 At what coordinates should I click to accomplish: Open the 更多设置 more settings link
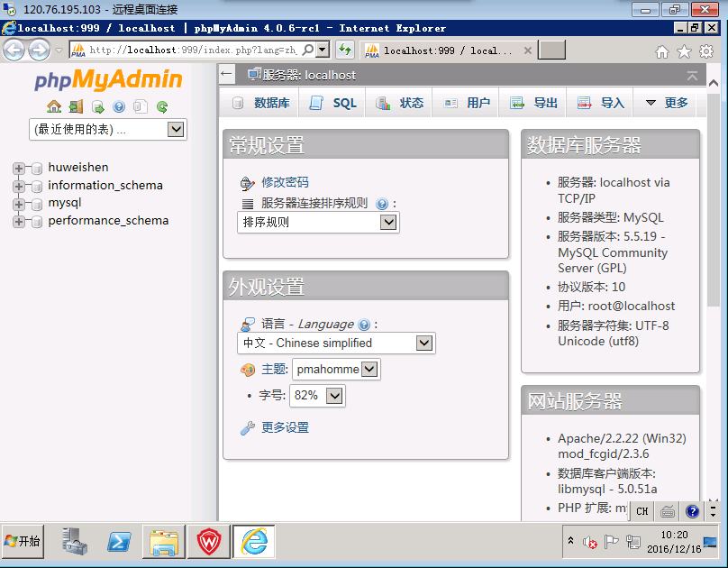(285, 427)
